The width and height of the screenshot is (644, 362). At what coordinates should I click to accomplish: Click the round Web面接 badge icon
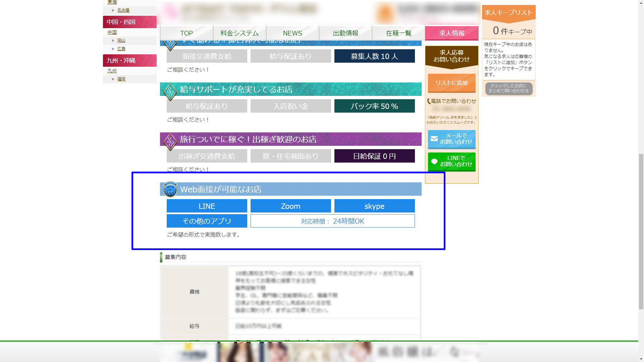170,190
